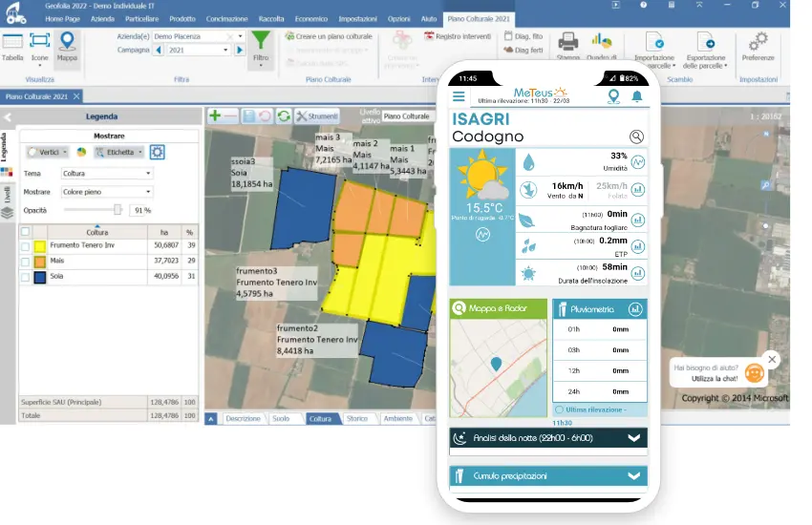
Task: Open the Filtro funnel tool
Action: click(261, 47)
